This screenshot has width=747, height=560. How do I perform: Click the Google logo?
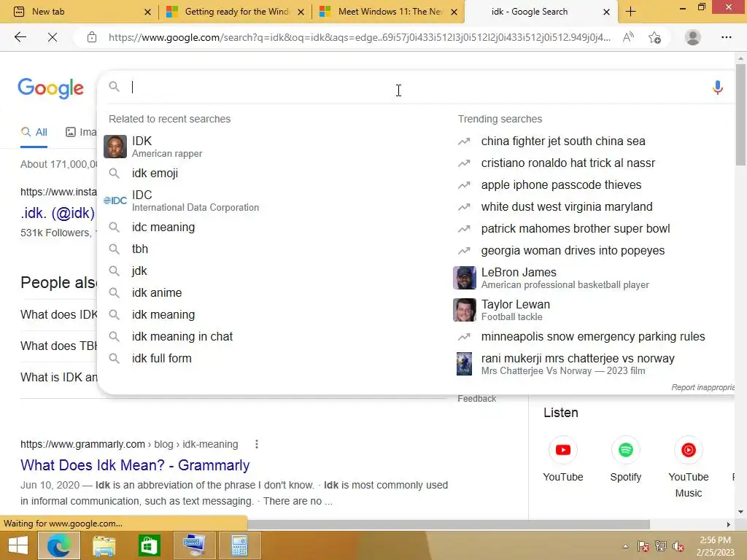(x=50, y=88)
